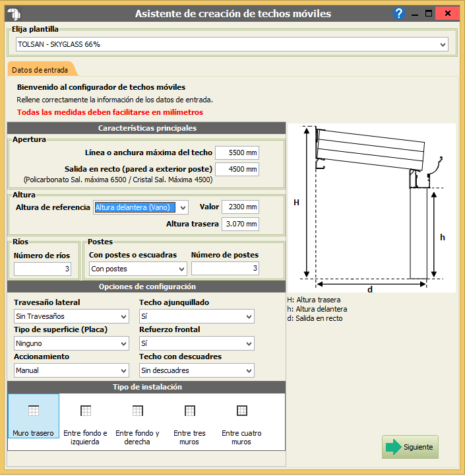Screen dimensions: 465x476
Task: Click 'Todas las medidas deben facilitarse en milímetros' text
Action: coord(110,112)
